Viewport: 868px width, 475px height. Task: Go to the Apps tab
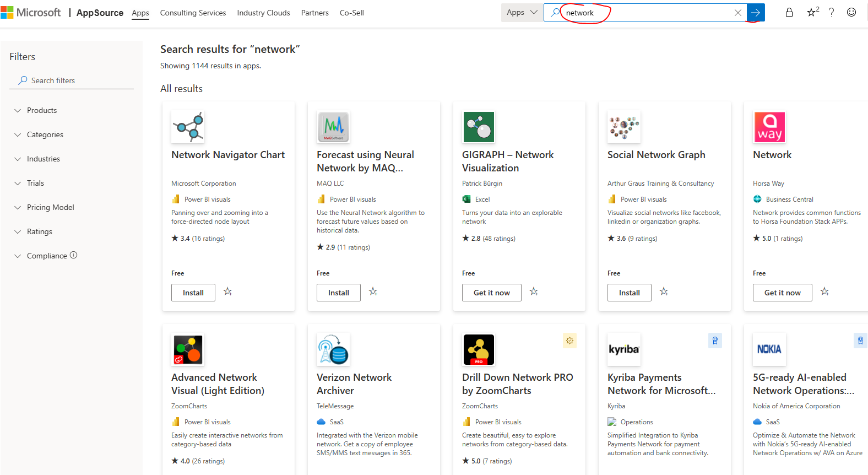click(140, 13)
